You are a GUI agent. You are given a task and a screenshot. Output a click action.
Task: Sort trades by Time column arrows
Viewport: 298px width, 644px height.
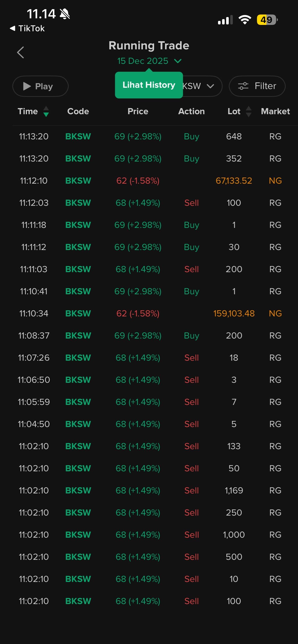click(x=46, y=111)
